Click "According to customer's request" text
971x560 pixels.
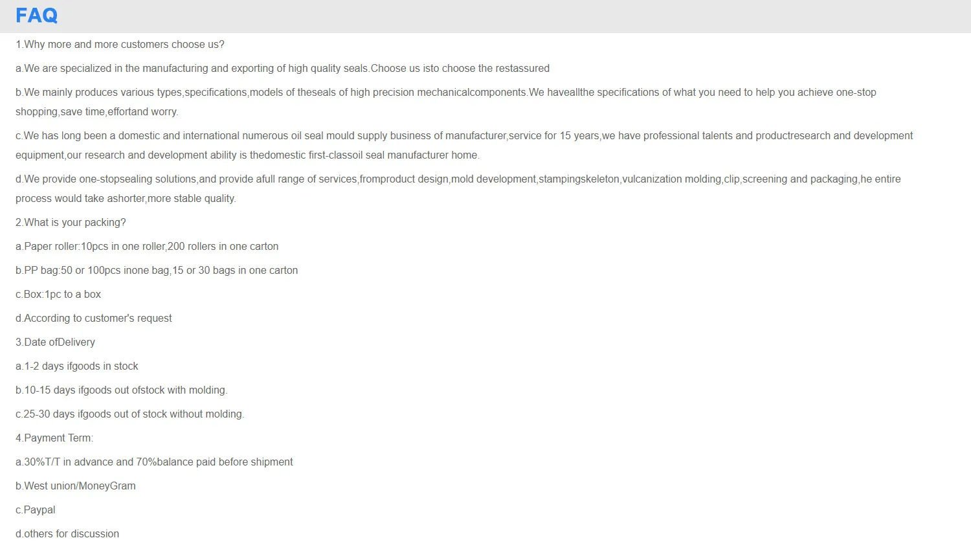(94, 319)
